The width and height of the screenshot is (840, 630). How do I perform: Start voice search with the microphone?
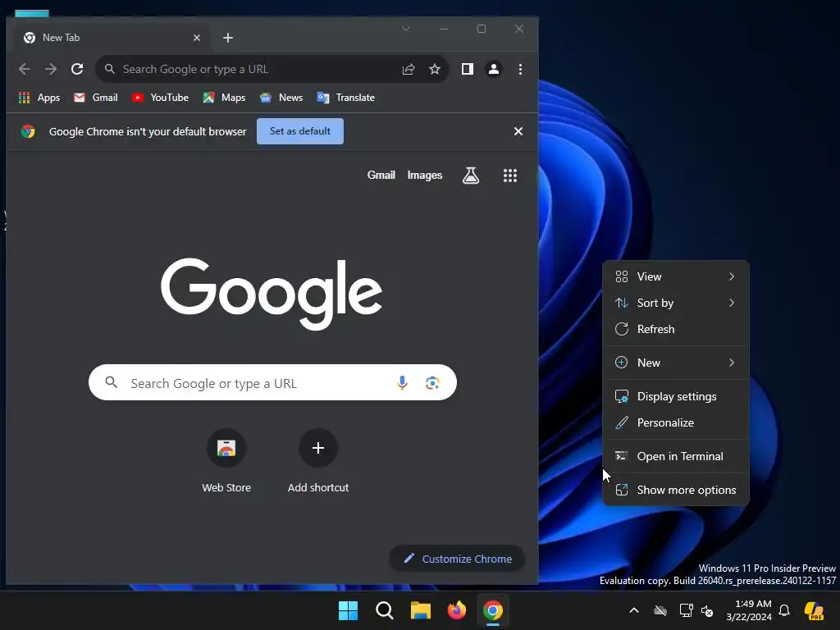click(402, 382)
